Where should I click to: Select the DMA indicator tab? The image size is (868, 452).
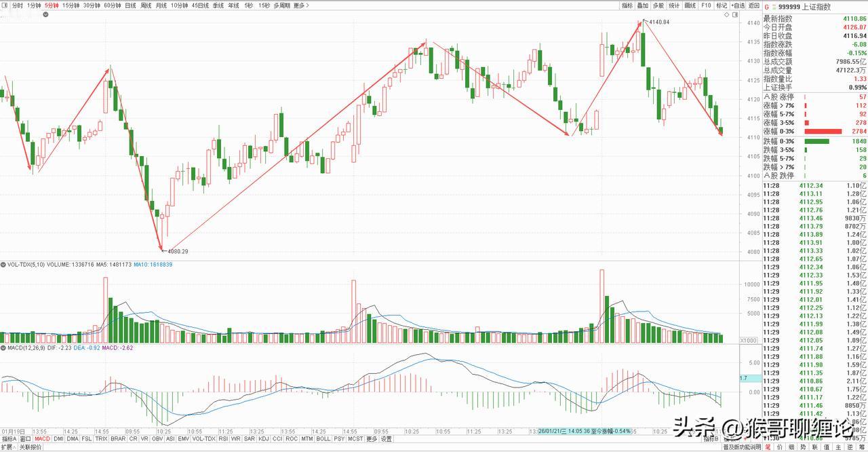pyautogui.click(x=73, y=439)
